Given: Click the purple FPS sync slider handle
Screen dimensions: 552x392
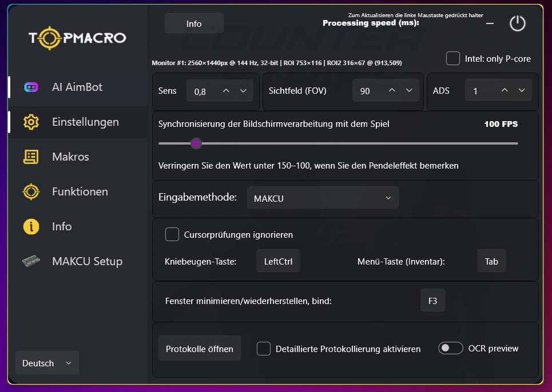Looking at the screenshot, I should pos(196,143).
